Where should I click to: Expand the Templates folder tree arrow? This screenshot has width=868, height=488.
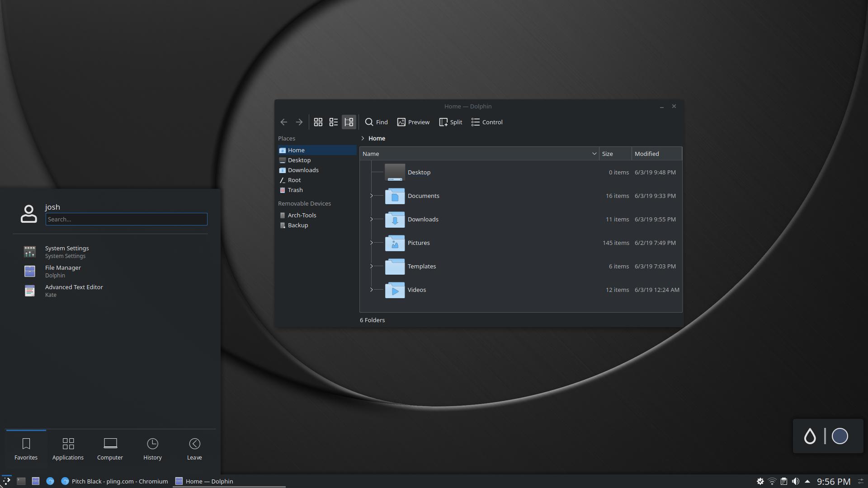[x=372, y=266]
